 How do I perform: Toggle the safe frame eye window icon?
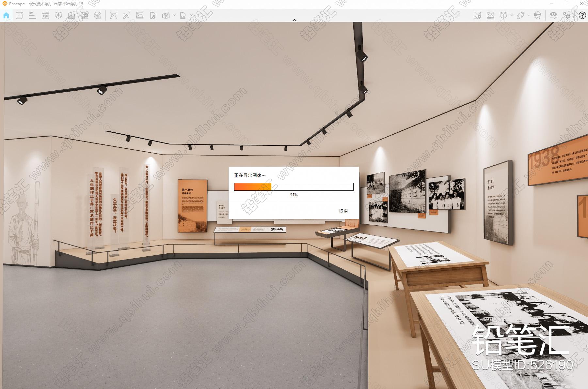45,15
